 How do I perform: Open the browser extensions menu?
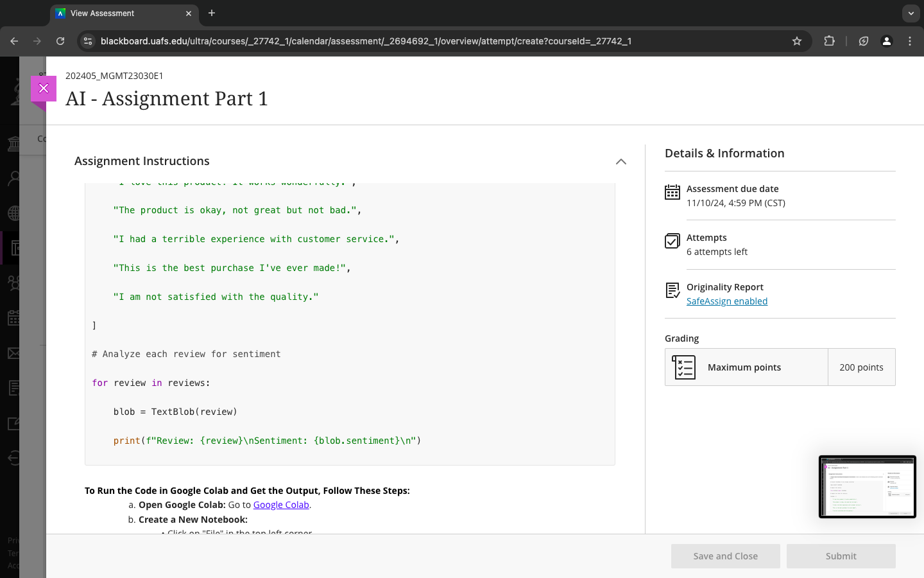coord(829,41)
